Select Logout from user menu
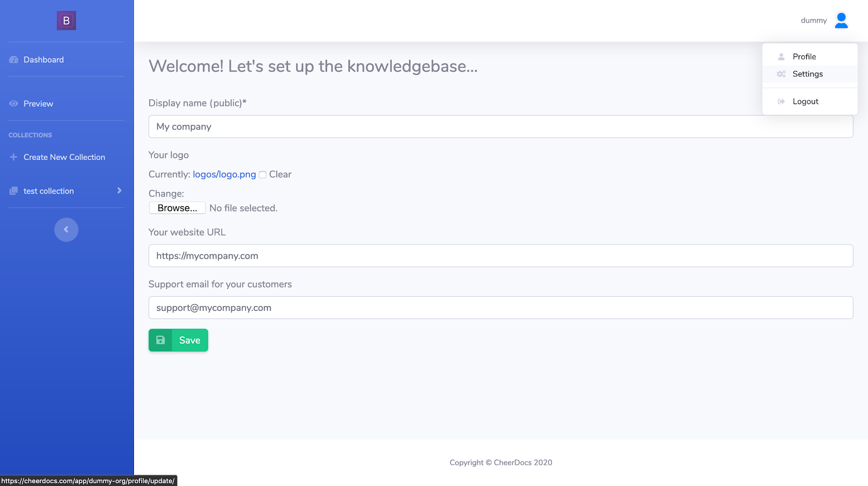This screenshot has height=486, width=868. pos(805,101)
